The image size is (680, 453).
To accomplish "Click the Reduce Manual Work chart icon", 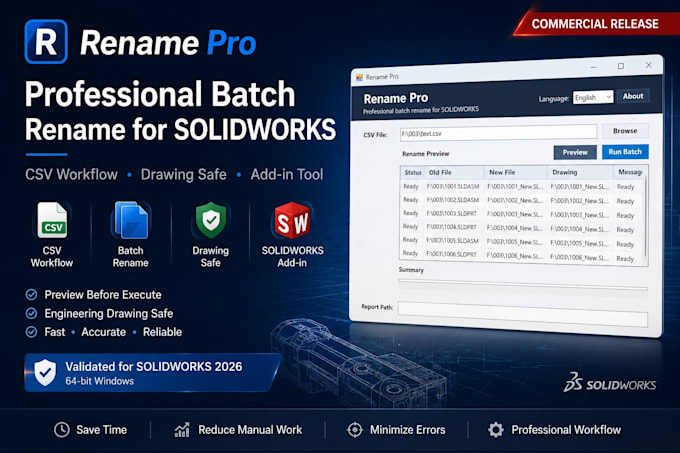I will (182, 430).
